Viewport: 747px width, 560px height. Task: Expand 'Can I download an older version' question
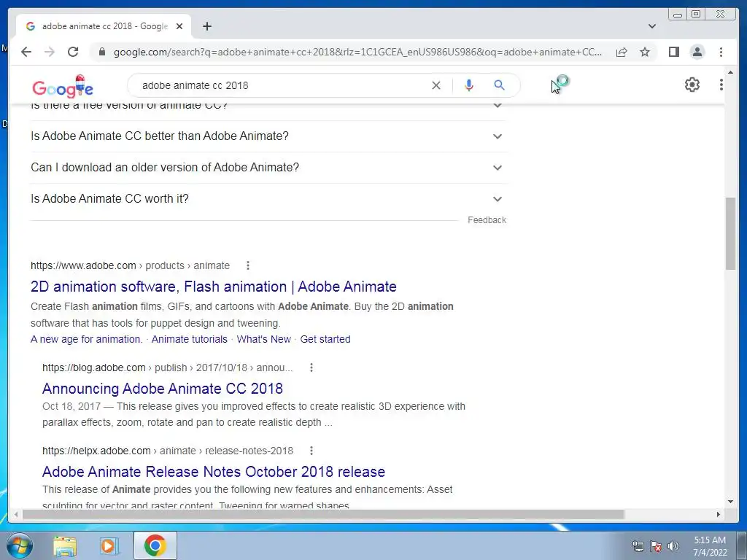268,168
